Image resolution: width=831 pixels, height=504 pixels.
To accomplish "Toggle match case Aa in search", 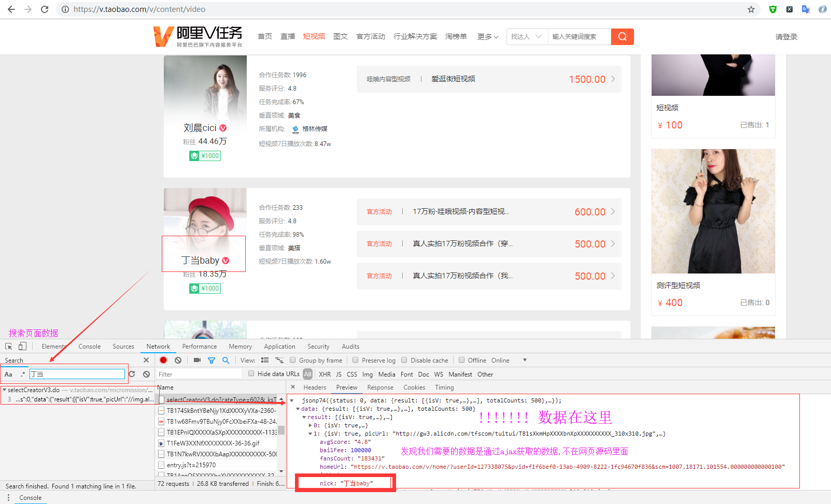I will coord(8,374).
